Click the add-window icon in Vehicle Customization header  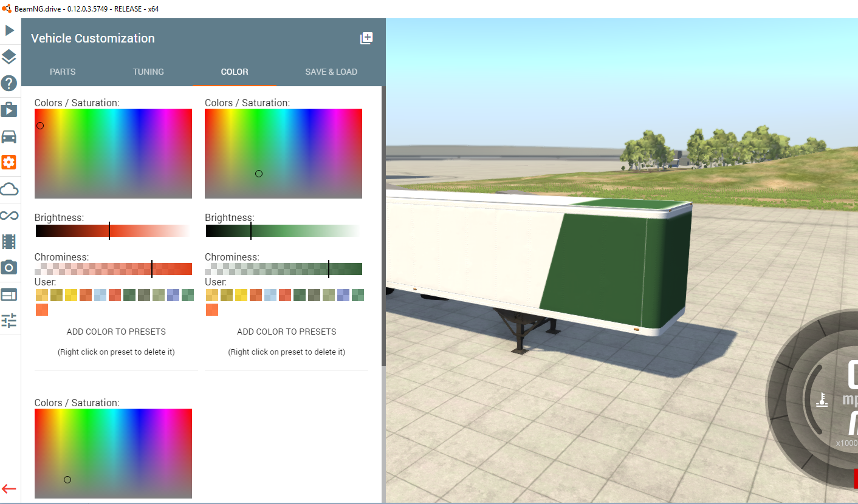(366, 38)
